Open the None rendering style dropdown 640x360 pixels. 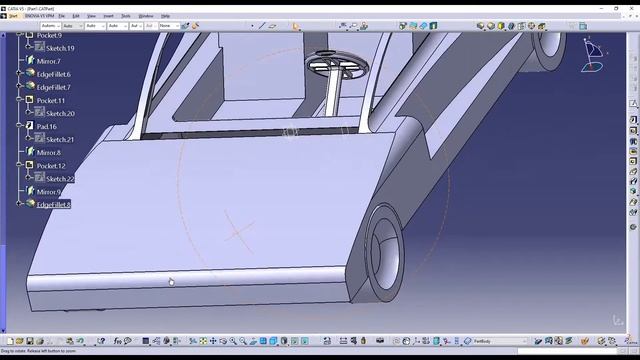coord(169,26)
